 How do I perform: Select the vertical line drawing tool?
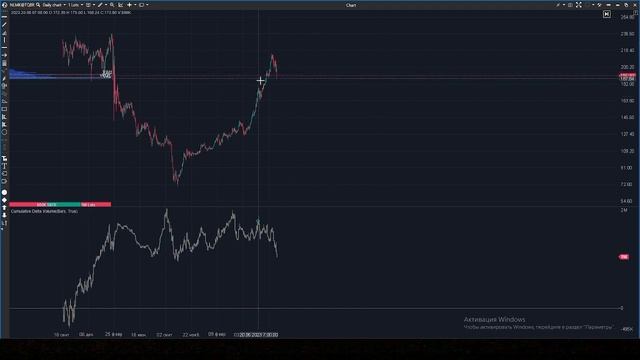pyautogui.click(x=4, y=40)
